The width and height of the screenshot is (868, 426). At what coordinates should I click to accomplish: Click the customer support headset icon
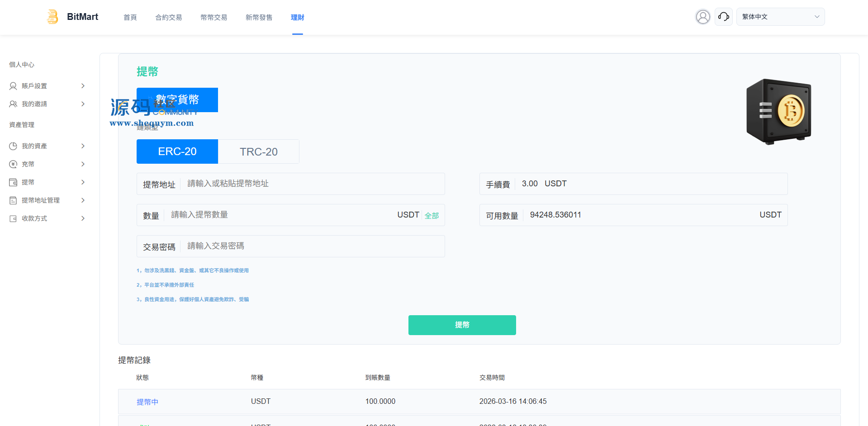tap(723, 17)
